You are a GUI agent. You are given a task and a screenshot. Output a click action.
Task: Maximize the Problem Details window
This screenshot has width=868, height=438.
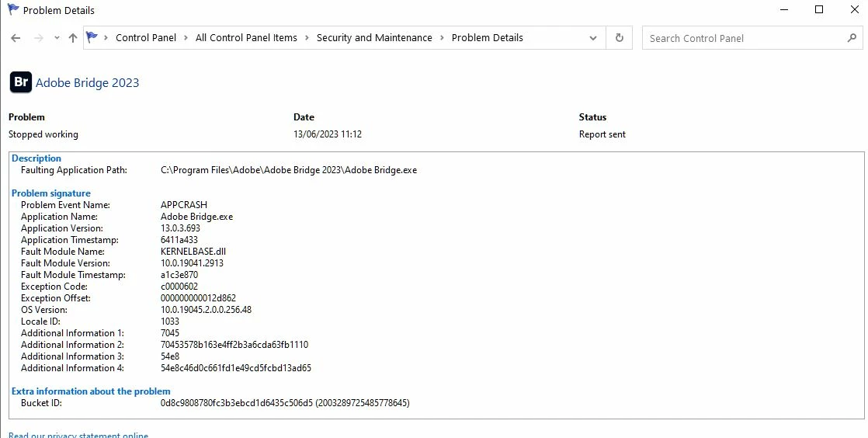pos(819,9)
